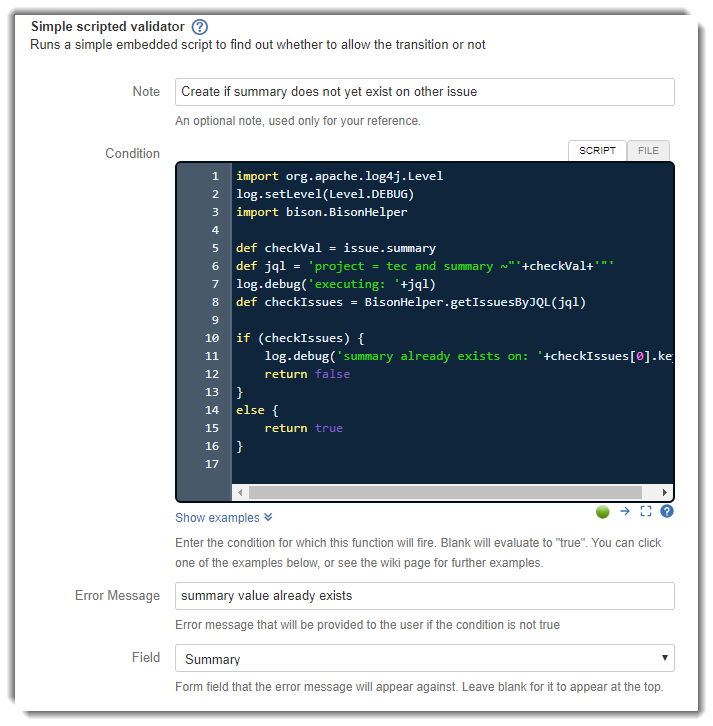Screen dimensions: 713x726
Task: Click the horizontal scrollbar in code editor
Action: tap(445, 492)
